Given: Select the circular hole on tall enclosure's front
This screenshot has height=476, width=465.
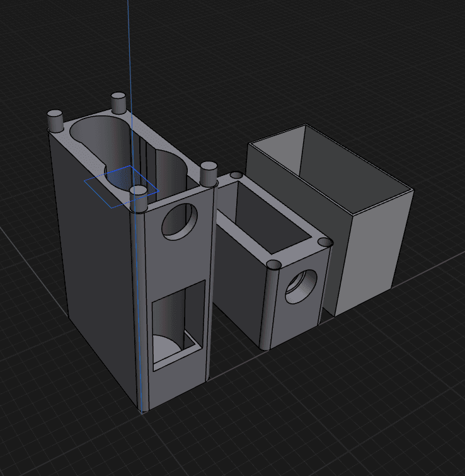Looking at the screenshot, I should (x=180, y=221).
